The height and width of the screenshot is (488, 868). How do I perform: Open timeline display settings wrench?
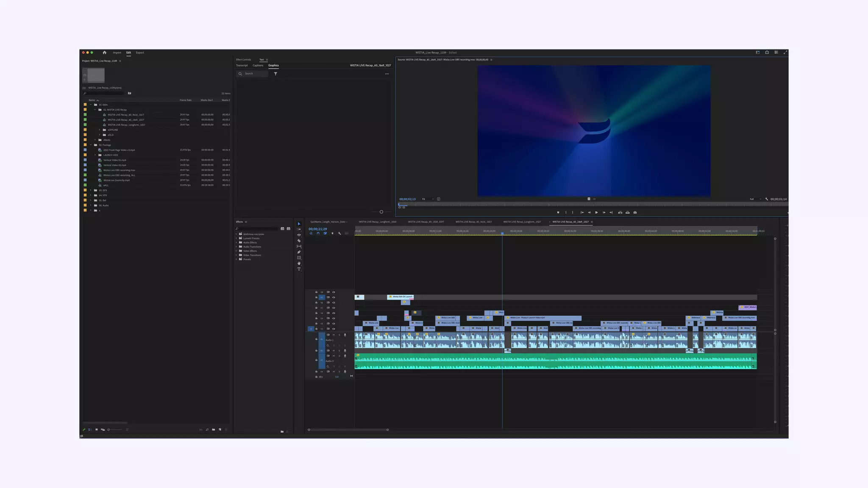coord(339,233)
